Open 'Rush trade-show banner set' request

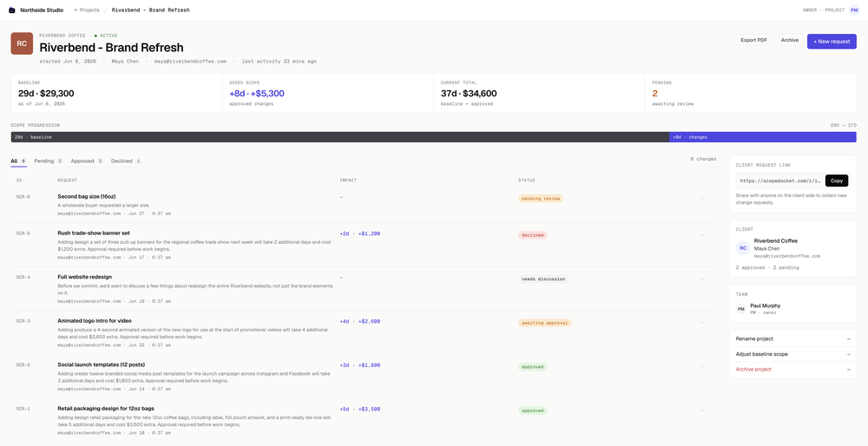tap(94, 233)
